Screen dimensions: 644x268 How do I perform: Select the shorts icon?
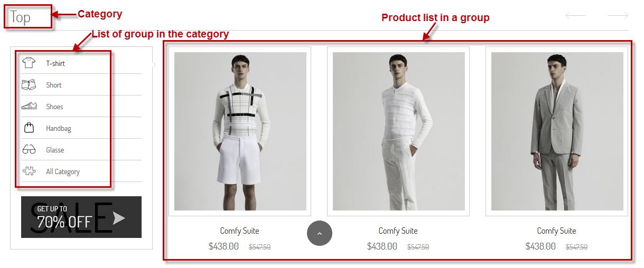29,85
